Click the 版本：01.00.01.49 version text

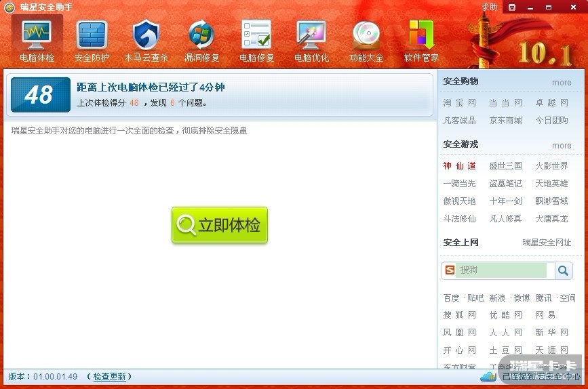click(x=43, y=377)
